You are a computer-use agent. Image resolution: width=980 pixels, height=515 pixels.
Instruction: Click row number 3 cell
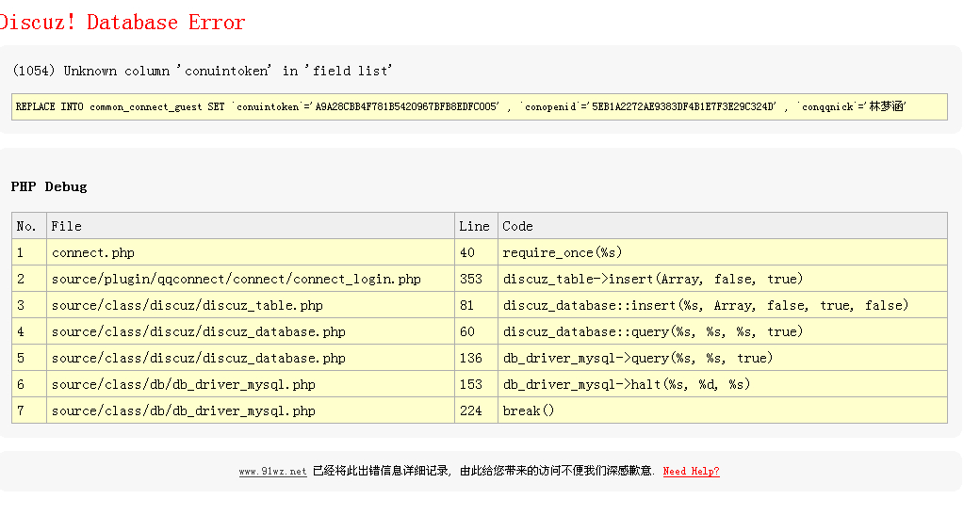(x=29, y=305)
